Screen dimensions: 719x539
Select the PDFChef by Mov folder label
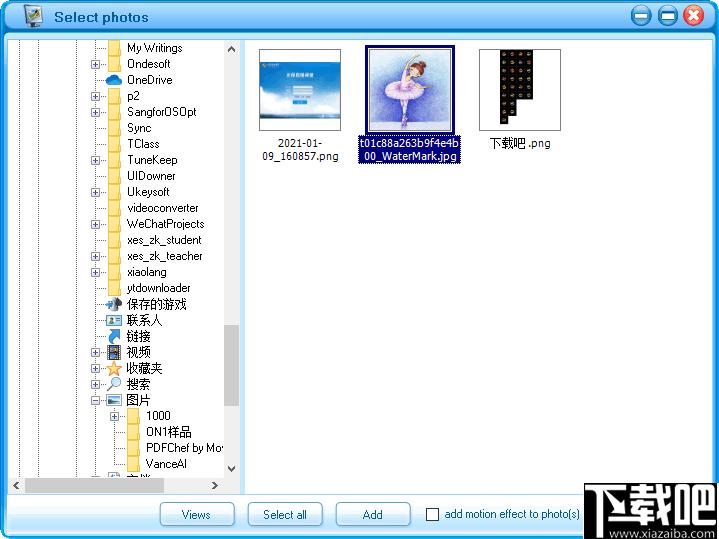(184, 448)
